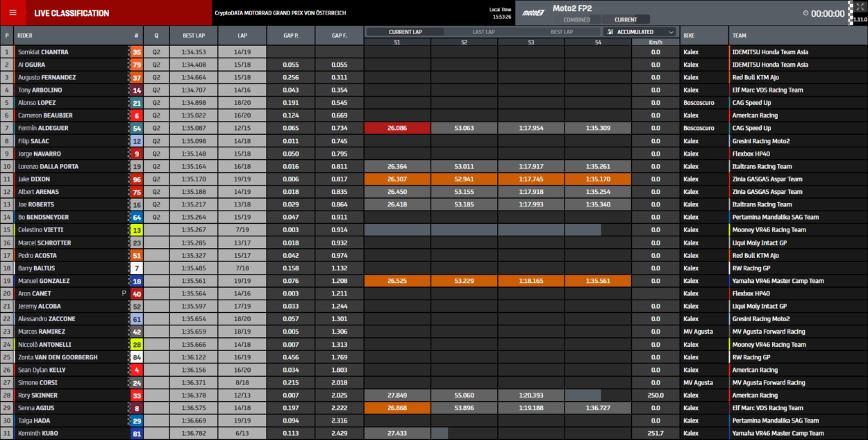The height and width of the screenshot is (440, 868).
Task: Click the Gresini Racing Moto2 team for Salac
Action: 761,141
